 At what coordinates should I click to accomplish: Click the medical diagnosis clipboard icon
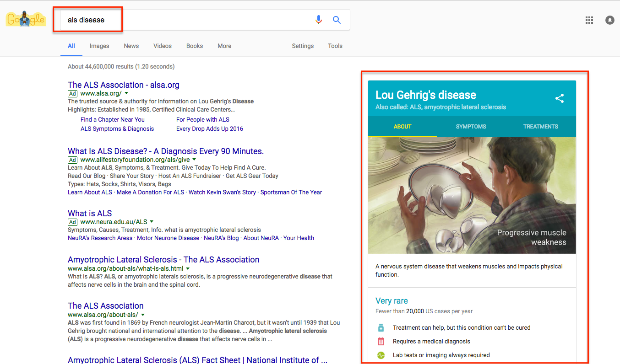381,341
